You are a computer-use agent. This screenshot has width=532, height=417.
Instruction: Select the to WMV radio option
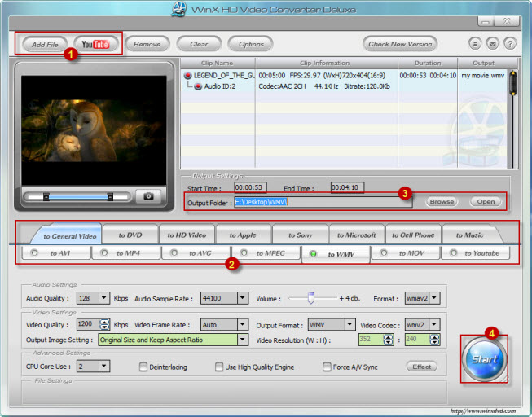pyautogui.click(x=314, y=253)
